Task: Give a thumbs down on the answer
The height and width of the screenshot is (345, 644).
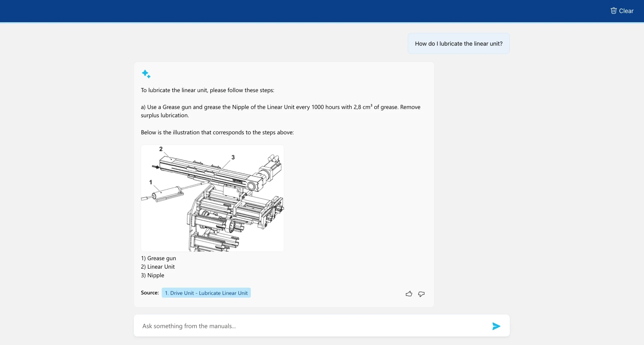Action: 421,294
